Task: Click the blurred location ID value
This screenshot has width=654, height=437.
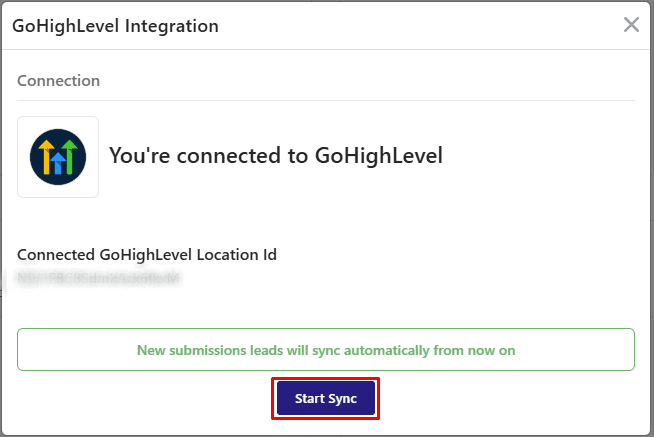Action: pyautogui.click(x=98, y=278)
